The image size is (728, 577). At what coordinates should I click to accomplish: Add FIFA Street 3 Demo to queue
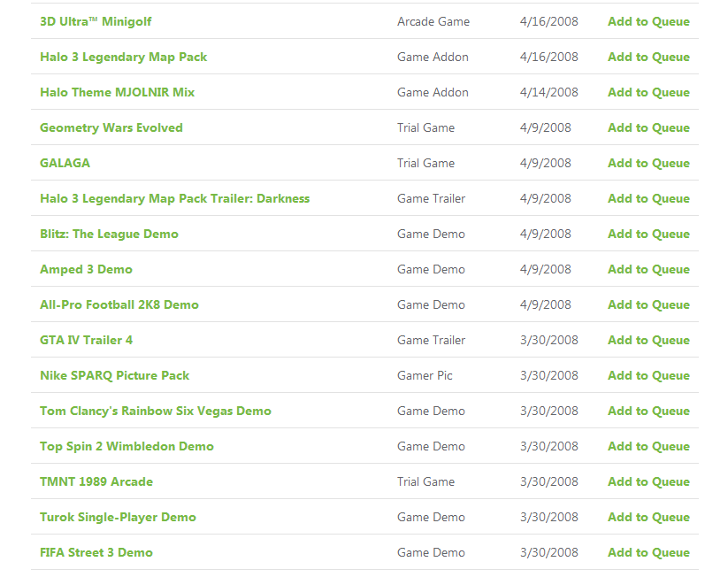tap(648, 552)
